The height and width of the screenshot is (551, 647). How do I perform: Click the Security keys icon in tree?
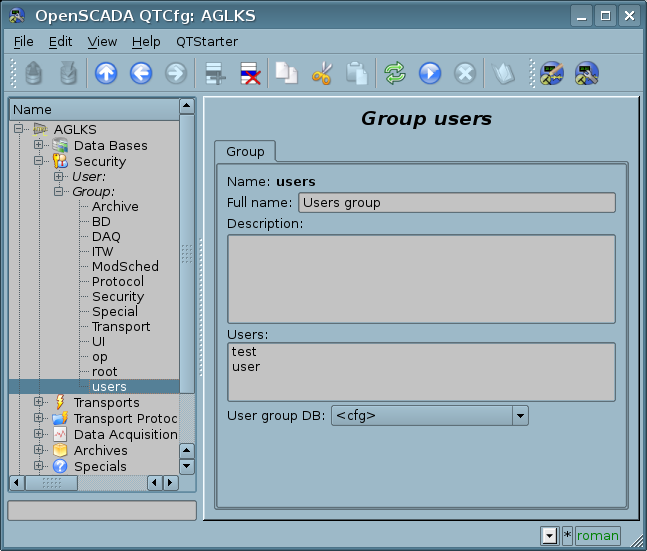pyautogui.click(x=60, y=161)
